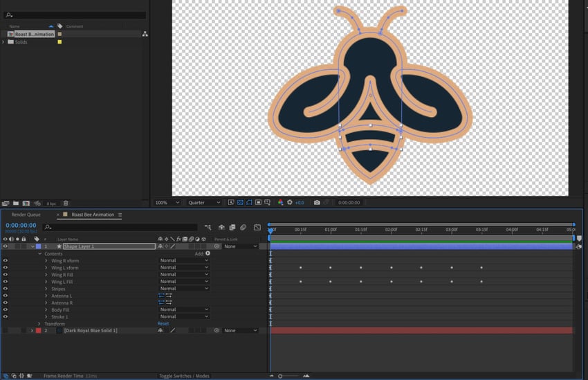The width and height of the screenshot is (588, 380).
Task: Create a new composition from Project panel footer
Action: (26, 203)
